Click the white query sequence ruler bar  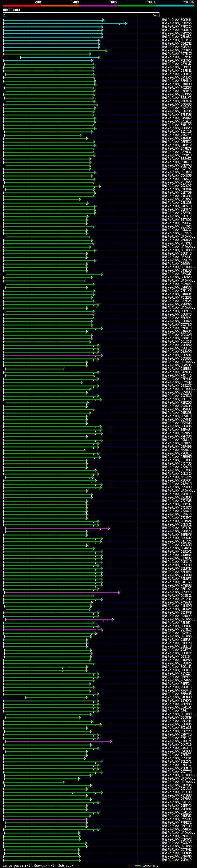pos(81,12)
